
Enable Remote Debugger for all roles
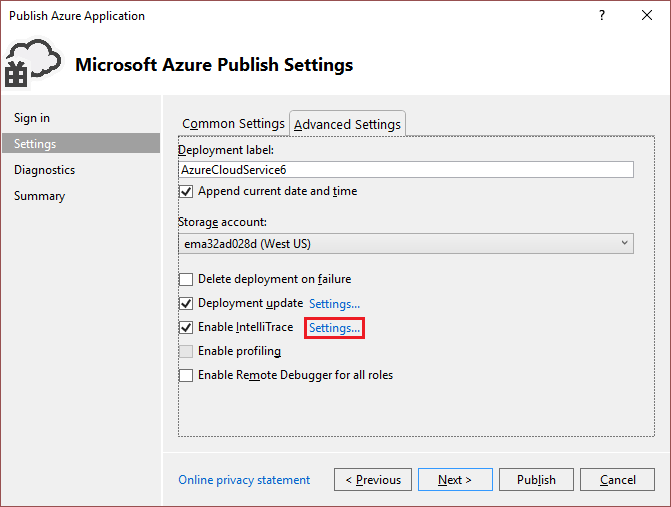click(x=186, y=375)
